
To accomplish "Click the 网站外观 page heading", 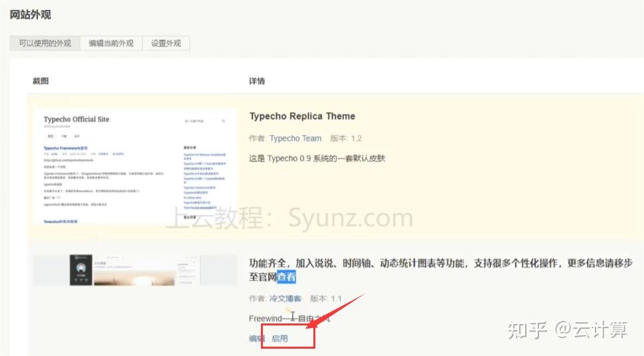I will point(31,15).
